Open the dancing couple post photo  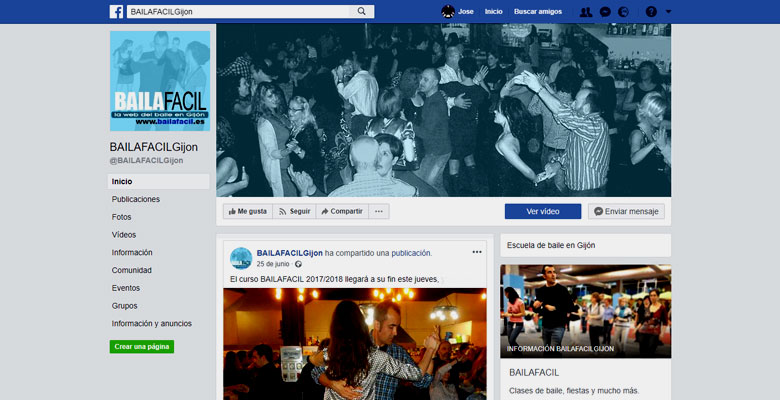(355, 344)
